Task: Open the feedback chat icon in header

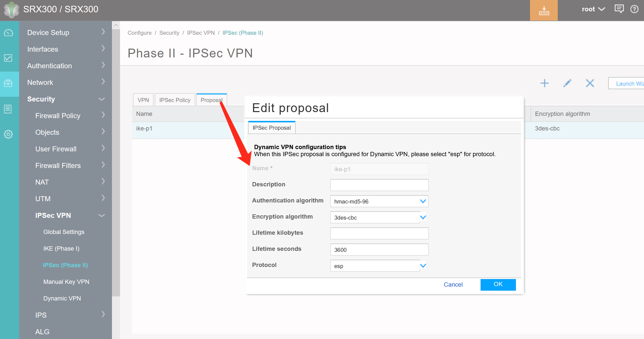Action: tap(619, 9)
